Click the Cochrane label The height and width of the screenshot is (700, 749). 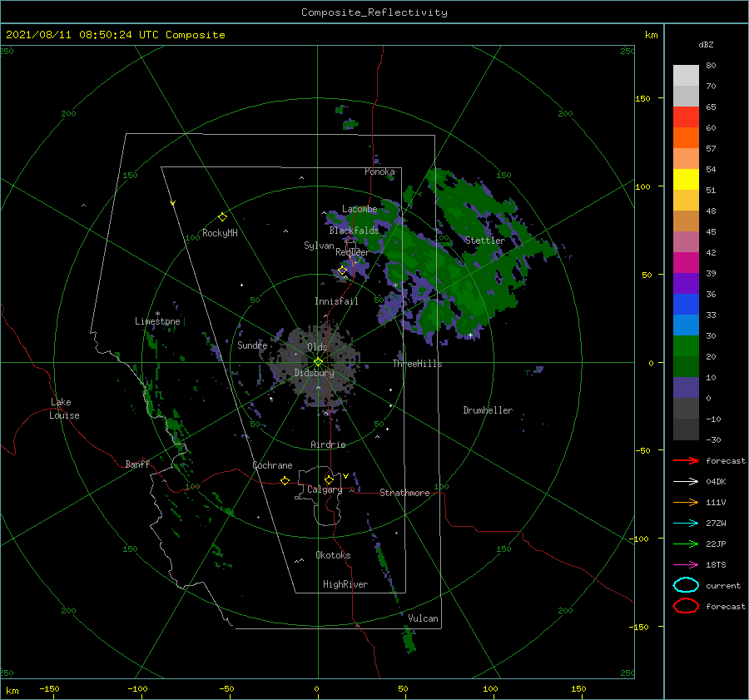point(272,465)
